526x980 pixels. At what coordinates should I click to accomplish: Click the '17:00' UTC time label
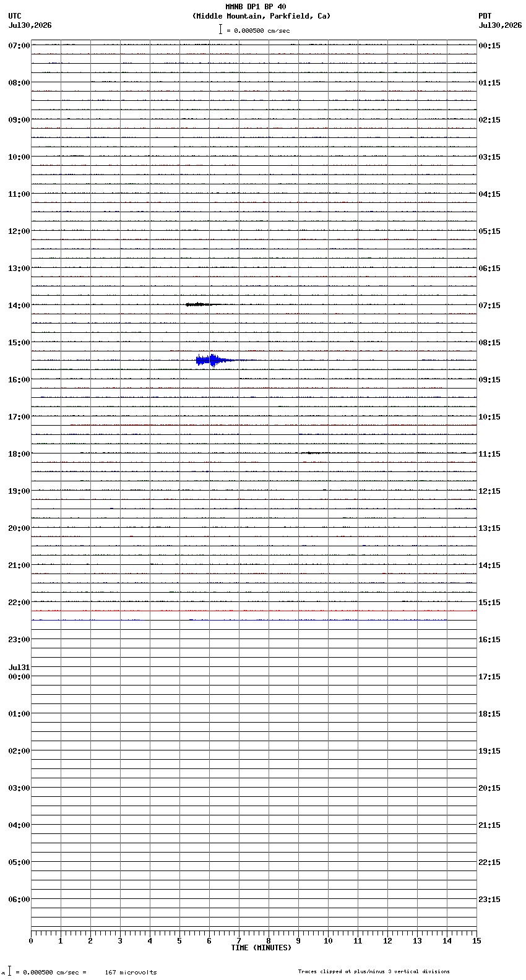(x=19, y=417)
